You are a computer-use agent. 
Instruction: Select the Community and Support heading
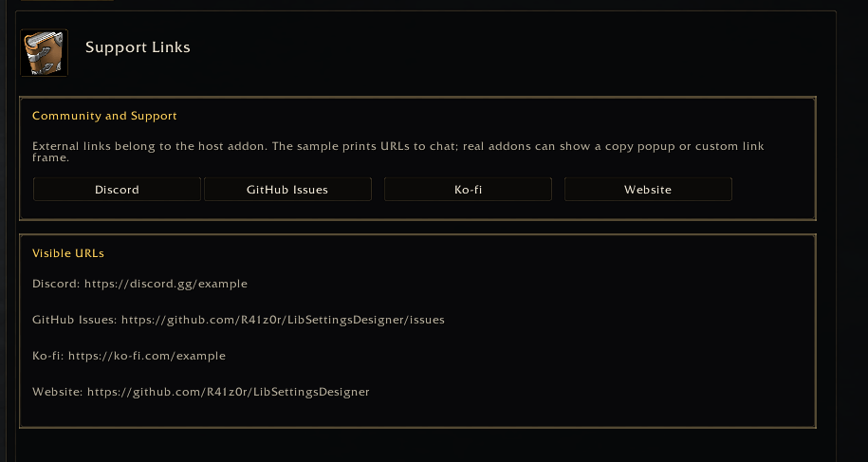[104, 116]
